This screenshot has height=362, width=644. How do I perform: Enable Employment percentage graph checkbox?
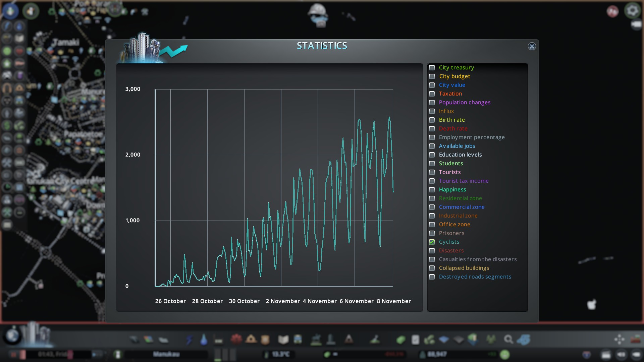432,137
